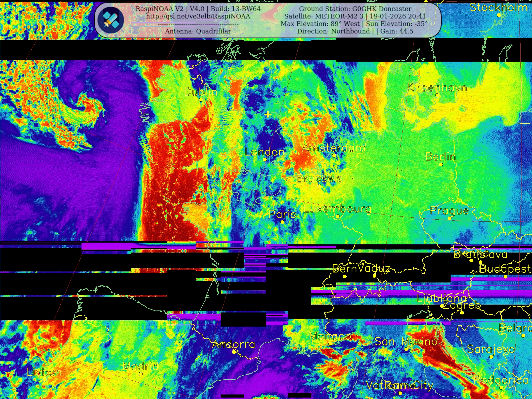Open the qsl.net RaspiNOAA URL link
532x399 pixels.
[x=198, y=16]
